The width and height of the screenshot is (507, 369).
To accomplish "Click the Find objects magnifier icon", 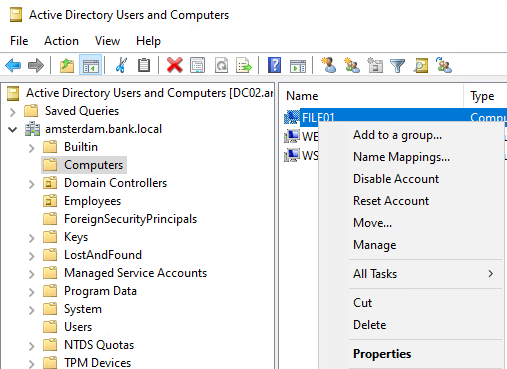I will 421,65.
